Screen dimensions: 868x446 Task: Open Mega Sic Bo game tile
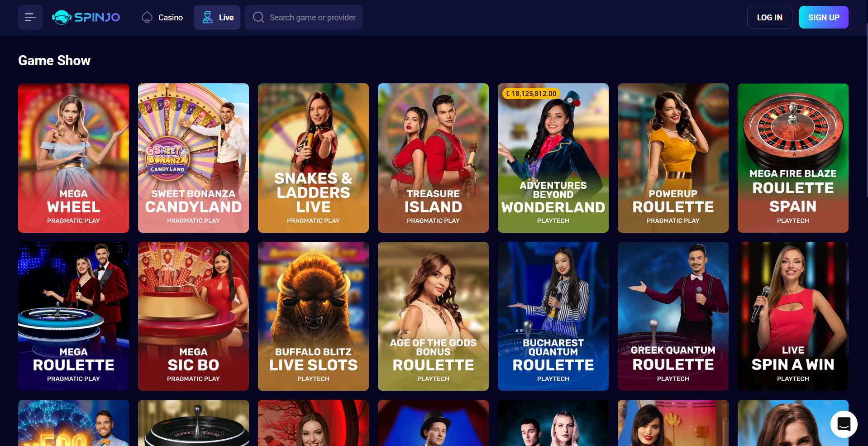tap(193, 316)
